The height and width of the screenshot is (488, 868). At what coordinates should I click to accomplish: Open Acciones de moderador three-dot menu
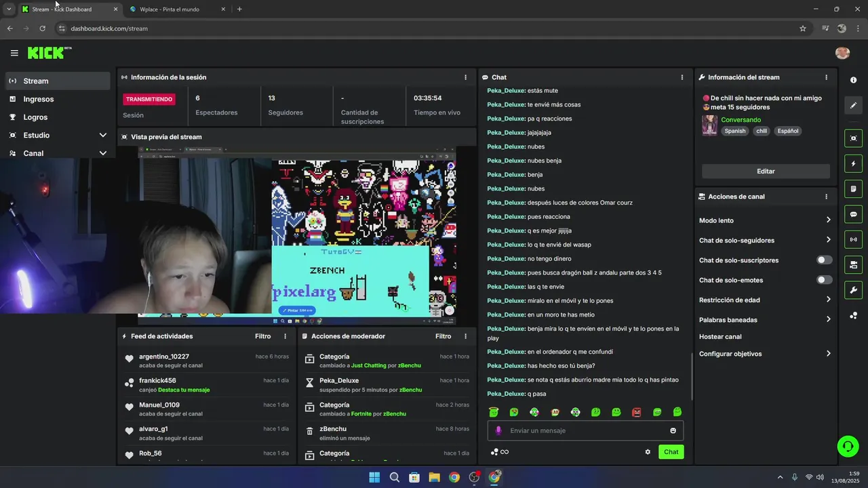pyautogui.click(x=465, y=336)
